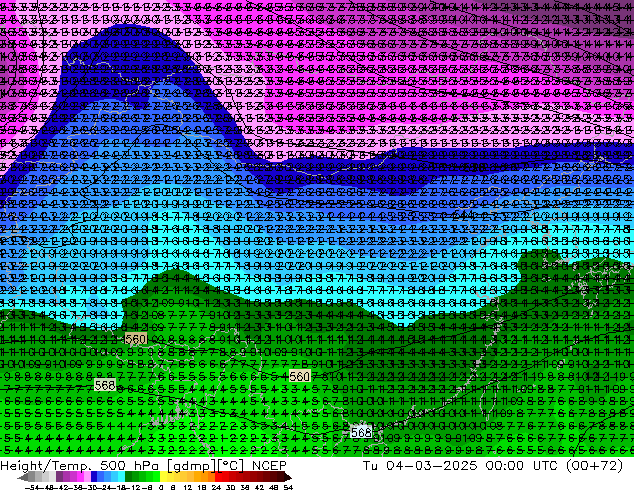Click the 'Height/Temp.' title text
The width and height of the screenshot is (634, 490).
(x=46, y=466)
